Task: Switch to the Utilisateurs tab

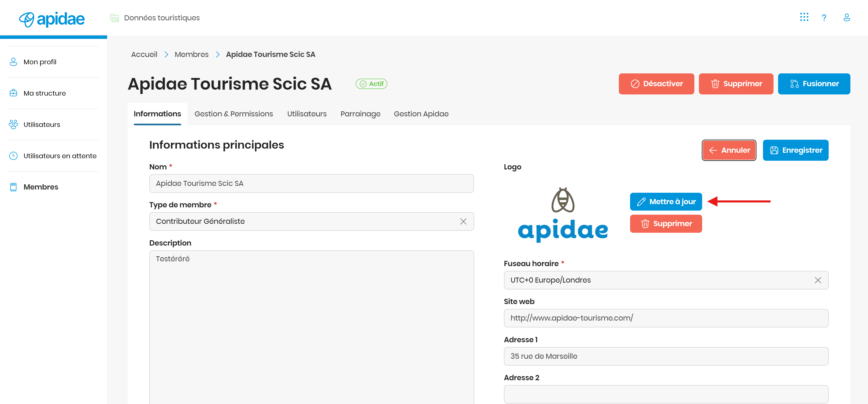Action: pyautogui.click(x=307, y=114)
